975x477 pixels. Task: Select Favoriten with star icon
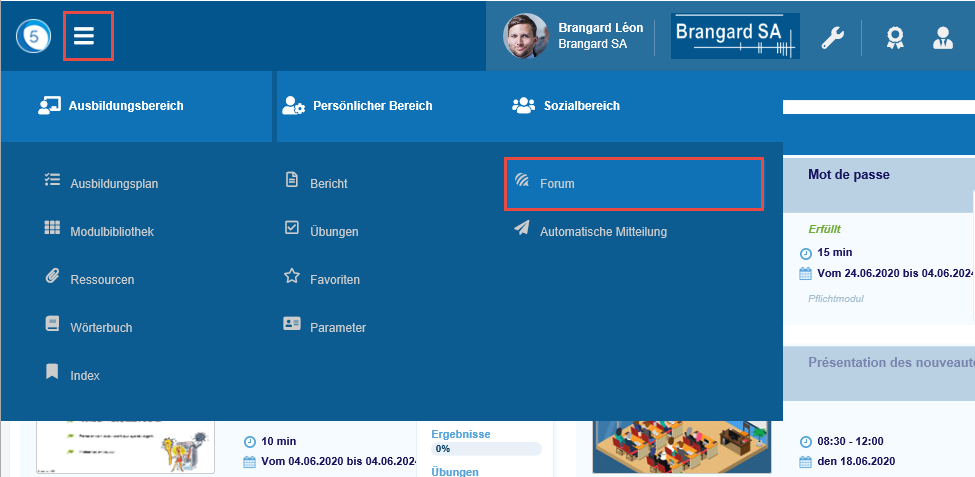point(334,279)
